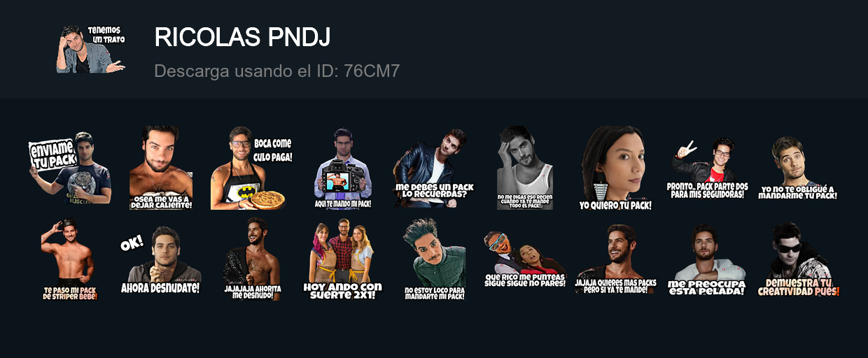868x358 pixels.
Task: Choose the 'Aqui te mando mi pack' camera sticker
Action: [343, 168]
